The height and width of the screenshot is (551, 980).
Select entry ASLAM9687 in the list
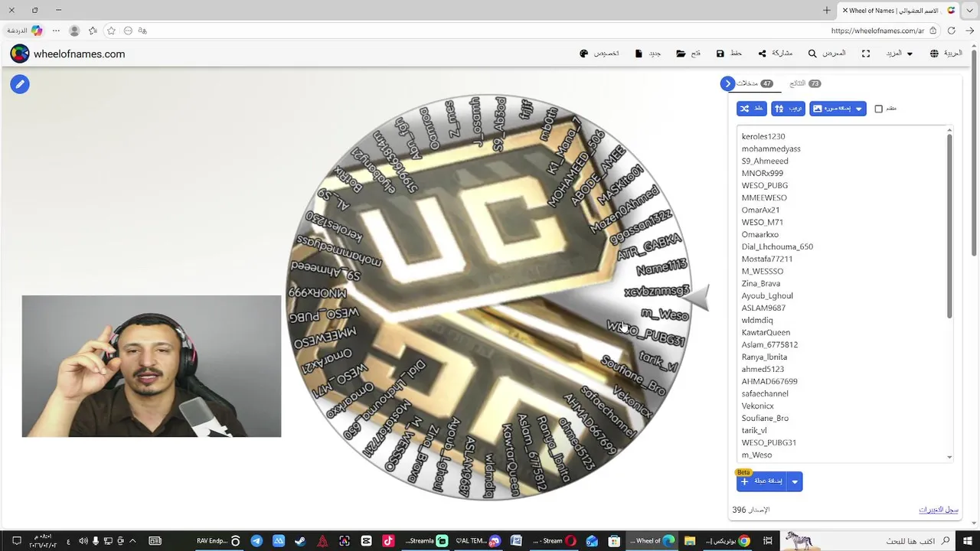[x=763, y=308]
